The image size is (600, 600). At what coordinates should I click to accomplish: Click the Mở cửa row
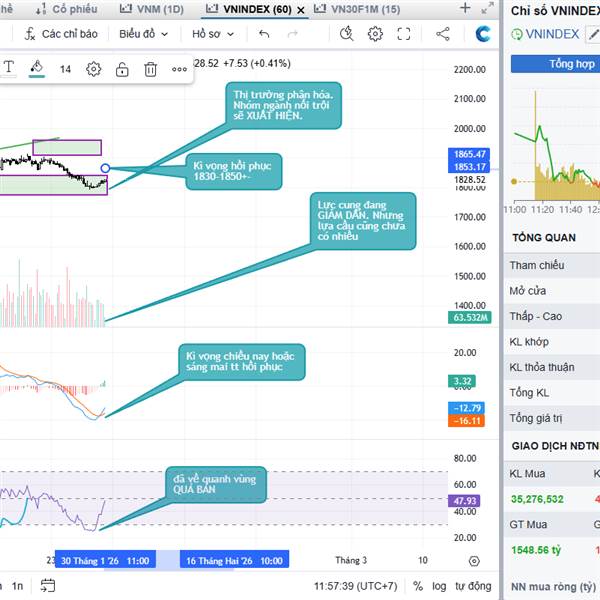click(x=552, y=290)
